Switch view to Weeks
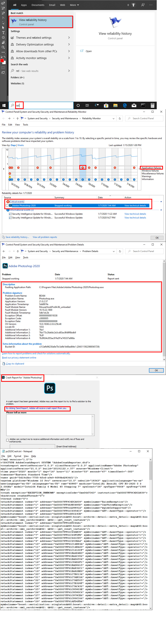Screen dimensions: 166x644 [x=21, y=145]
